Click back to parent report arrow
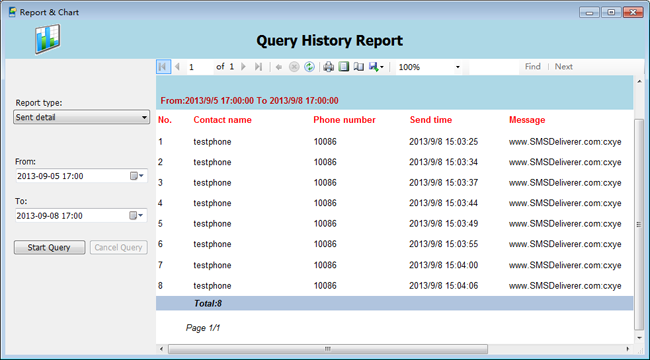 pyautogui.click(x=279, y=67)
